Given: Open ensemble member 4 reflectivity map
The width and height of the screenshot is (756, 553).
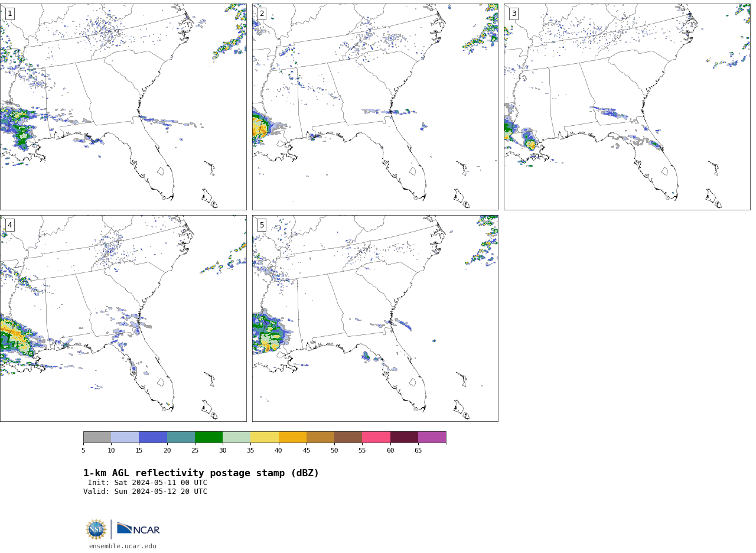Looking at the screenshot, I should pyautogui.click(x=123, y=318).
